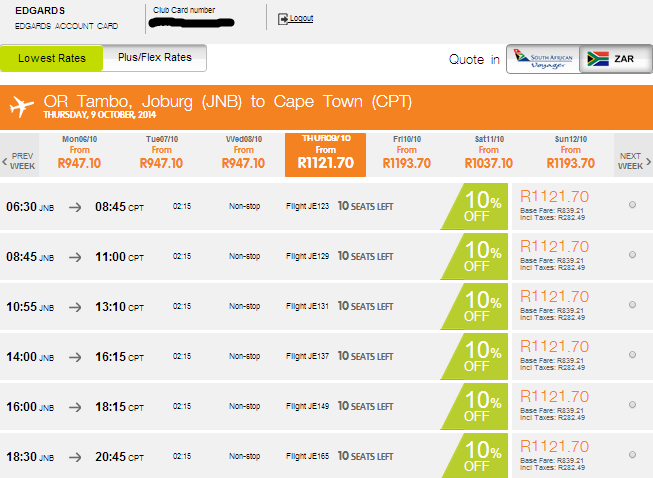653x478 pixels.
Task: Click the arrow icon in 10:55 flight row
Action: [x=75, y=307]
